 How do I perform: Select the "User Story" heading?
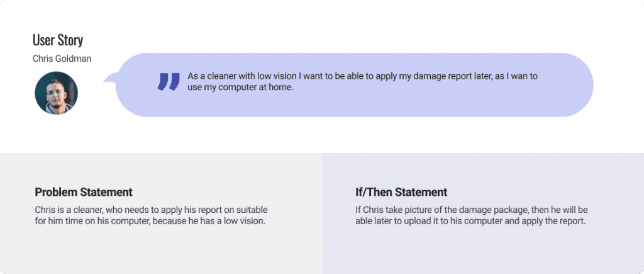coord(58,40)
